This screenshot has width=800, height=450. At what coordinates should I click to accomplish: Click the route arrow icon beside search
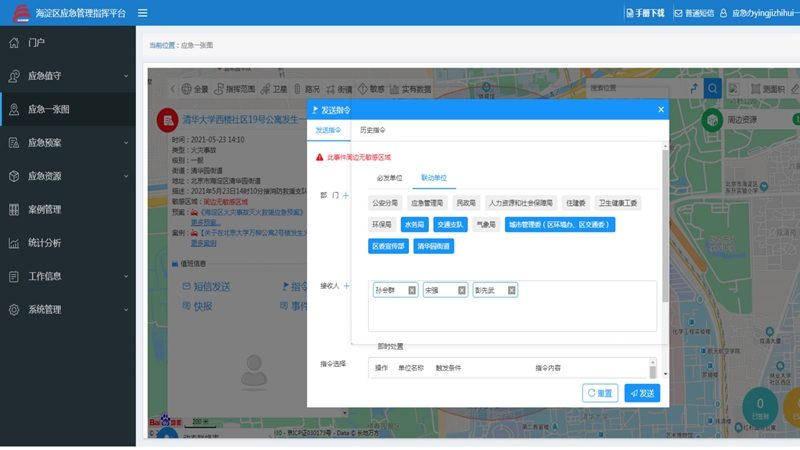point(694,88)
